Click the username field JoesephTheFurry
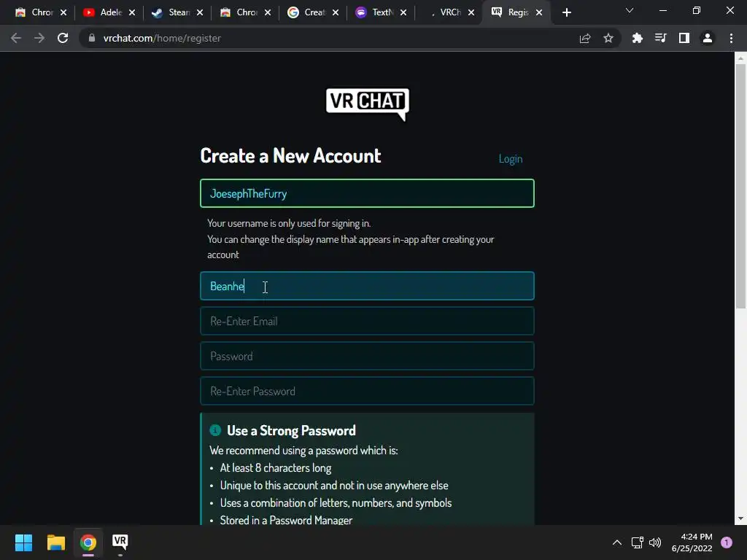The width and height of the screenshot is (747, 560). point(367,193)
